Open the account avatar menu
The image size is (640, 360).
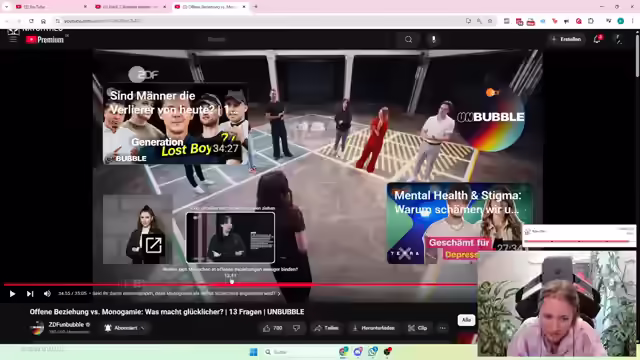pyautogui.click(x=619, y=39)
